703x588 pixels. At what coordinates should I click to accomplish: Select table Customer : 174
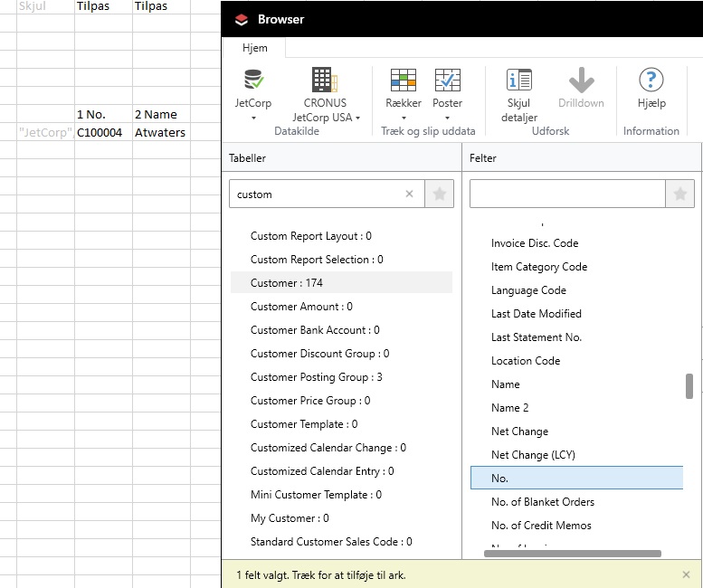pos(341,283)
